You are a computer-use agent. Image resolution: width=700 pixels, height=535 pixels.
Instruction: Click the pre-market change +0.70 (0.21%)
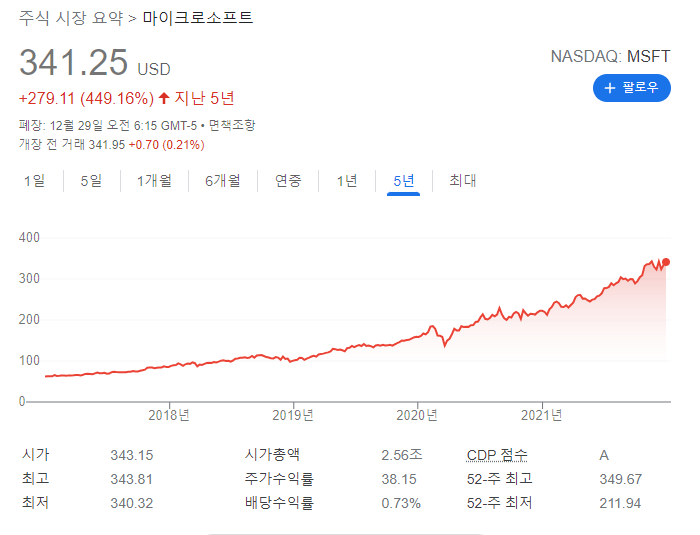coord(167,145)
